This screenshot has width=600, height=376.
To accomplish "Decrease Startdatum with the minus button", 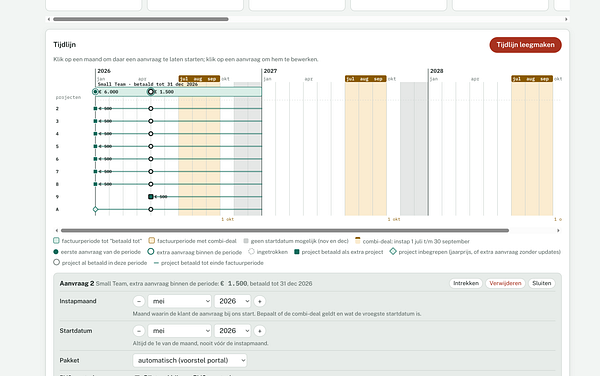I will [x=139, y=331].
